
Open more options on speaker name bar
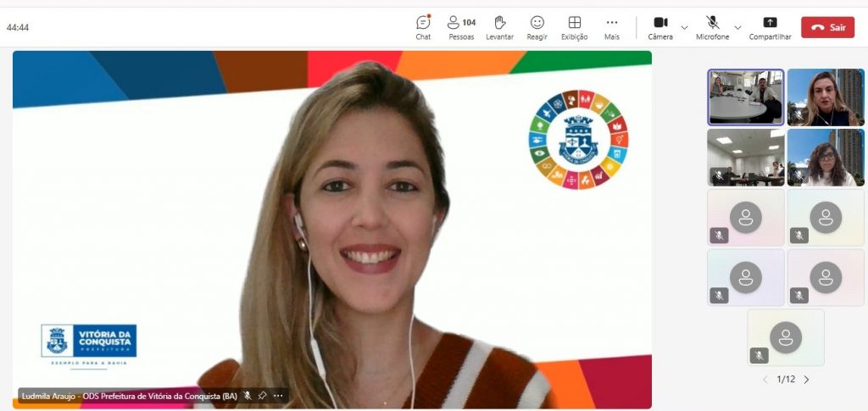coord(278,396)
